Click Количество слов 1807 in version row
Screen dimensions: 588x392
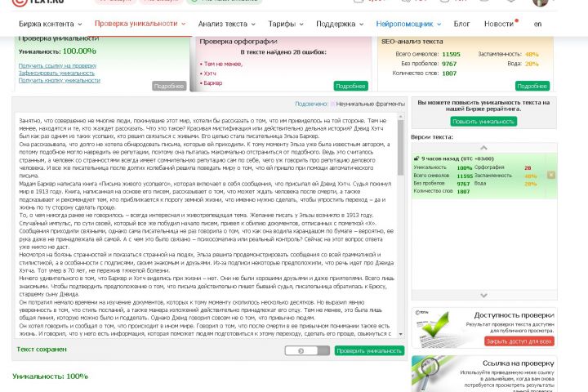click(442, 191)
